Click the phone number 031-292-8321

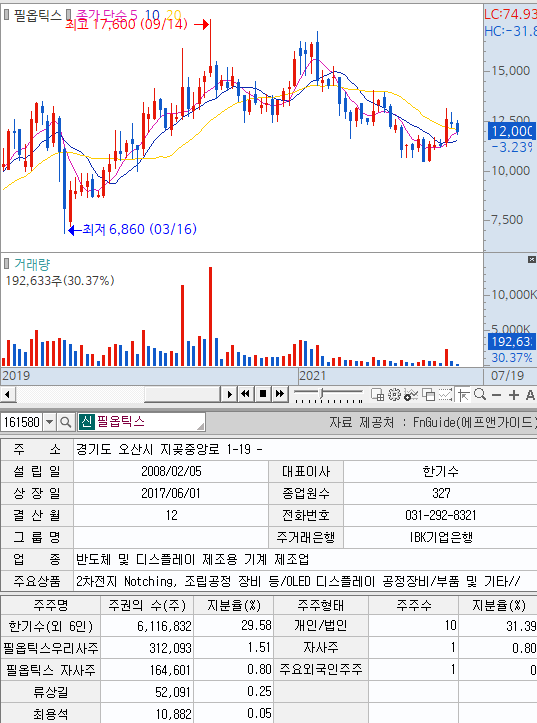441,515
